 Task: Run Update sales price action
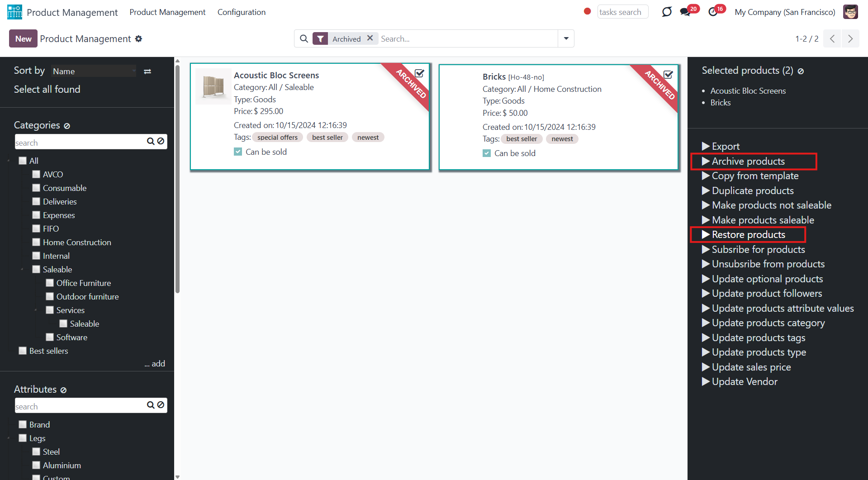coord(746,367)
